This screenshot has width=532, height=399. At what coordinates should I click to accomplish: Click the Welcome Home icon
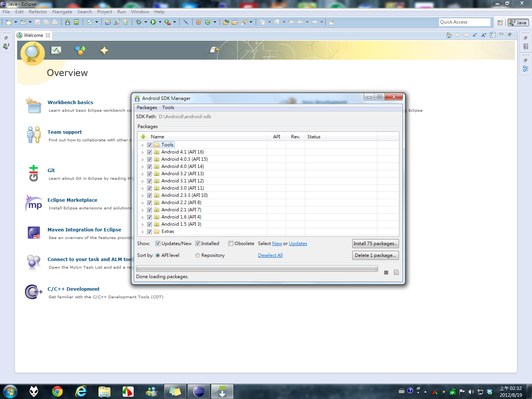[x=449, y=35]
